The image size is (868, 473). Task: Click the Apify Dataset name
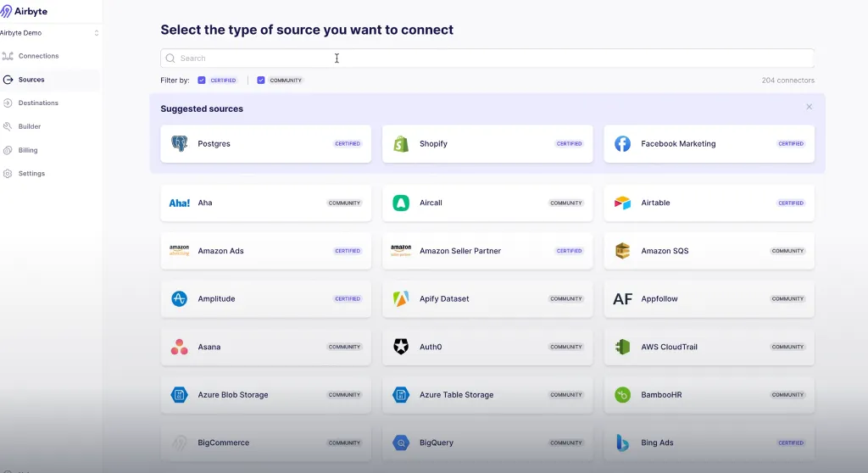(444, 298)
